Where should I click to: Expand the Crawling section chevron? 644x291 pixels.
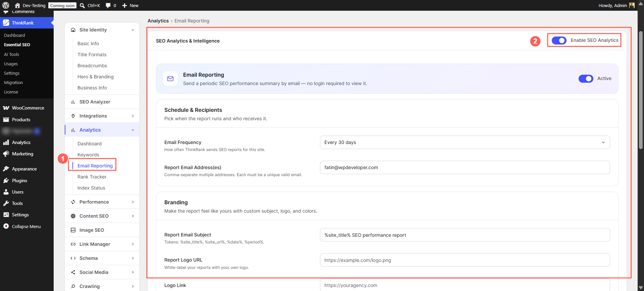coord(133,286)
